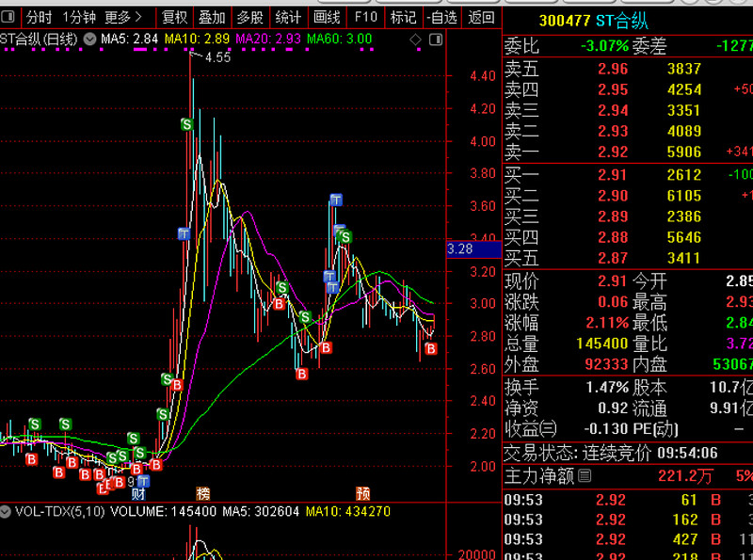Image resolution: width=753 pixels, height=560 pixels.
Task: Click the green S marker near 3.40 on second peak
Action: point(344,237)
